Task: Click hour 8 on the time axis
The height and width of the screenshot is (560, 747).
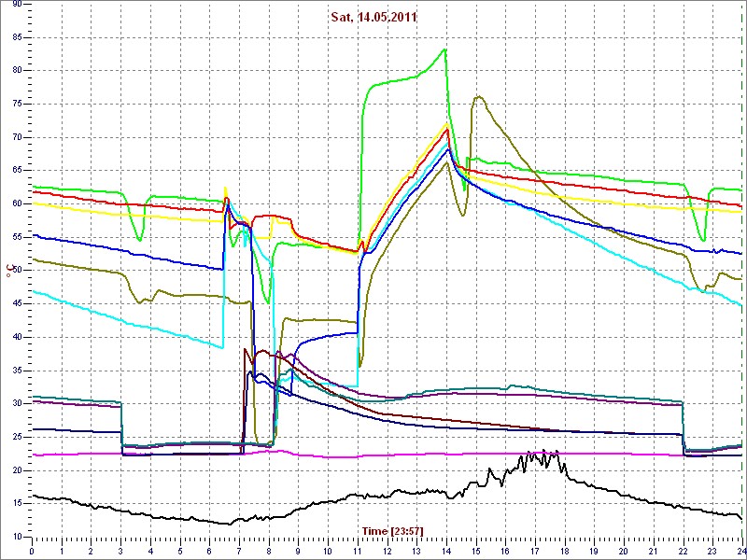Action: click(x=269, y=551)
